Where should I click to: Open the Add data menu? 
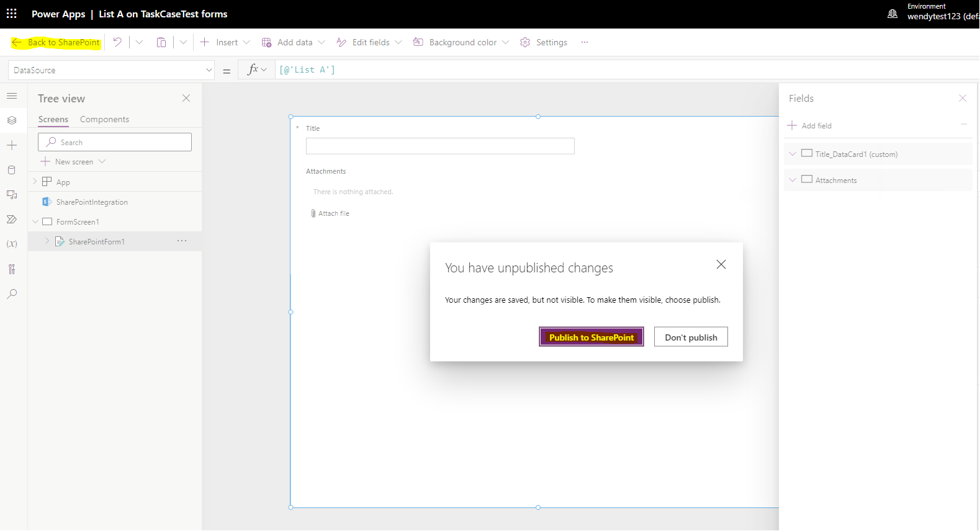(x=293, y=42)
